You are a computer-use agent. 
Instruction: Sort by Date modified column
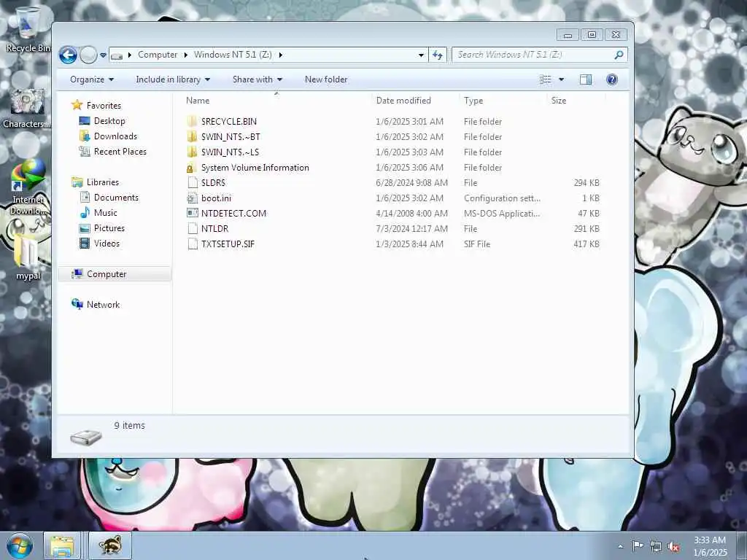[x=403, y=101]
